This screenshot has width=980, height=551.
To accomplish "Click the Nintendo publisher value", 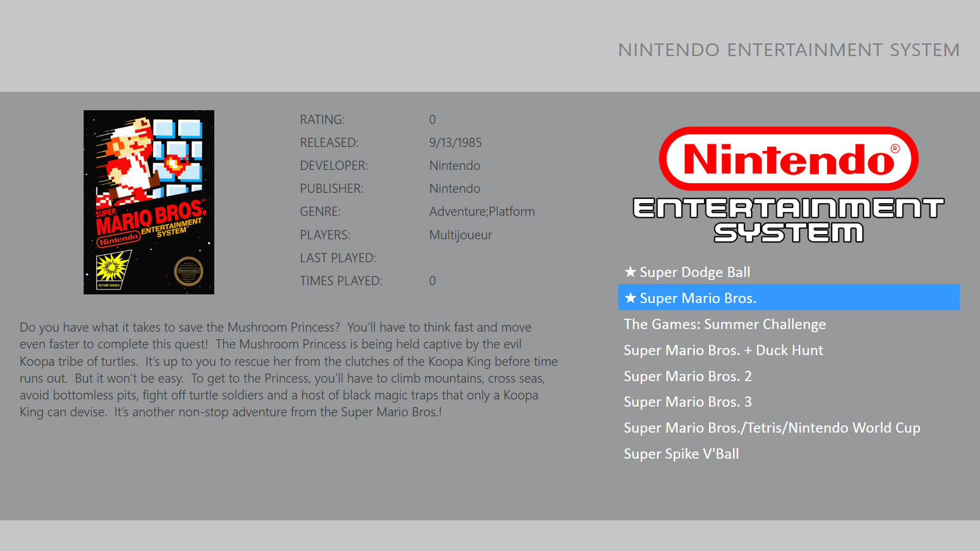I will point(454,189).
